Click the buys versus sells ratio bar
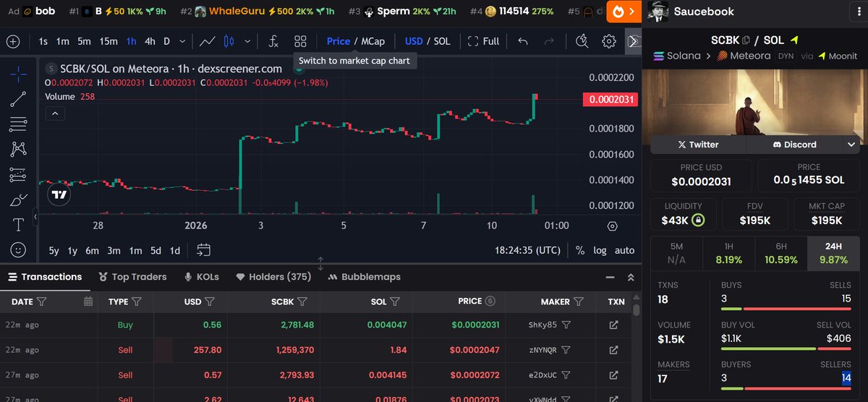 tap(786, 309)
